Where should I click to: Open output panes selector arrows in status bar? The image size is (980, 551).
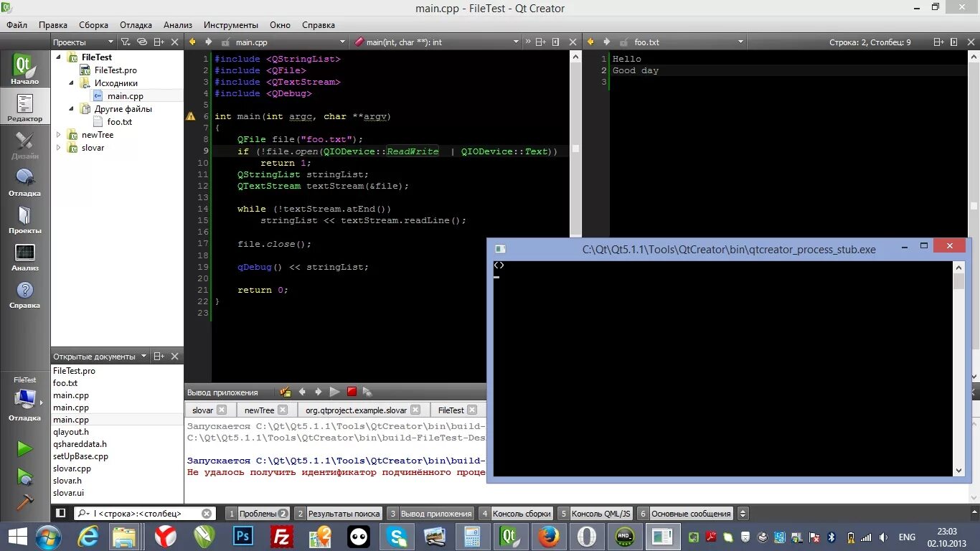[743, 513]
